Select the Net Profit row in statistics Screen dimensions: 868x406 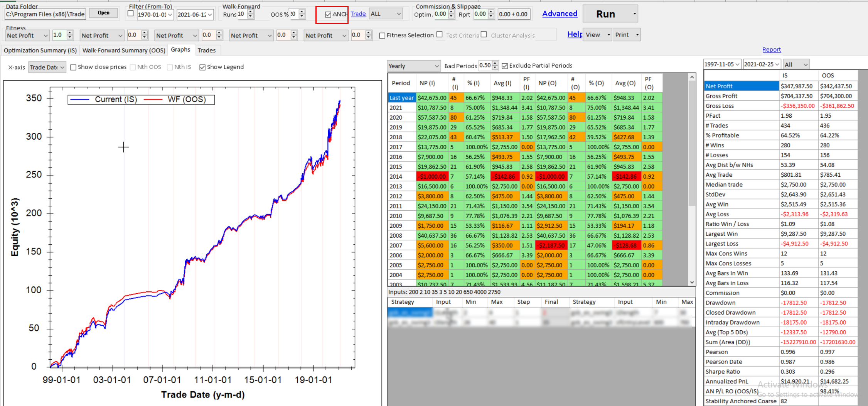(741, 86)
